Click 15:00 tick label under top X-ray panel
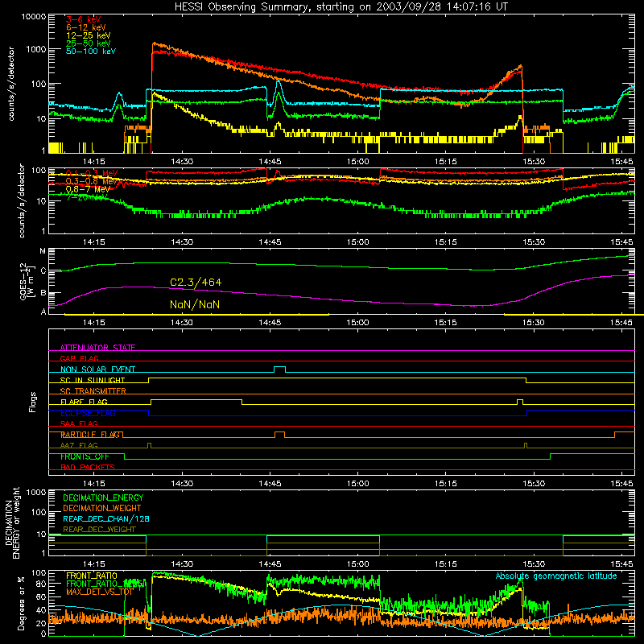Viewport: 644px width, 644px height. pyautogui.click(x=357, y=162)
